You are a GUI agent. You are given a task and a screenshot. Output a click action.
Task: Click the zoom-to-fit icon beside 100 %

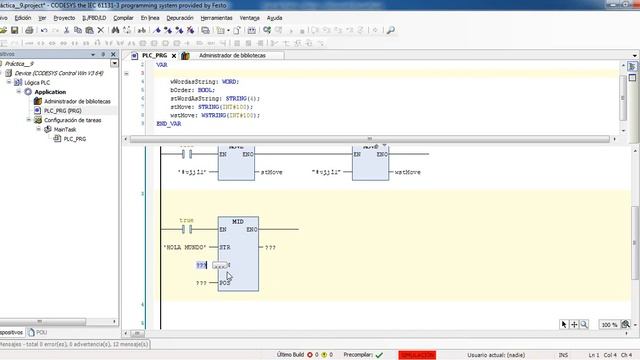click(625, 324)
